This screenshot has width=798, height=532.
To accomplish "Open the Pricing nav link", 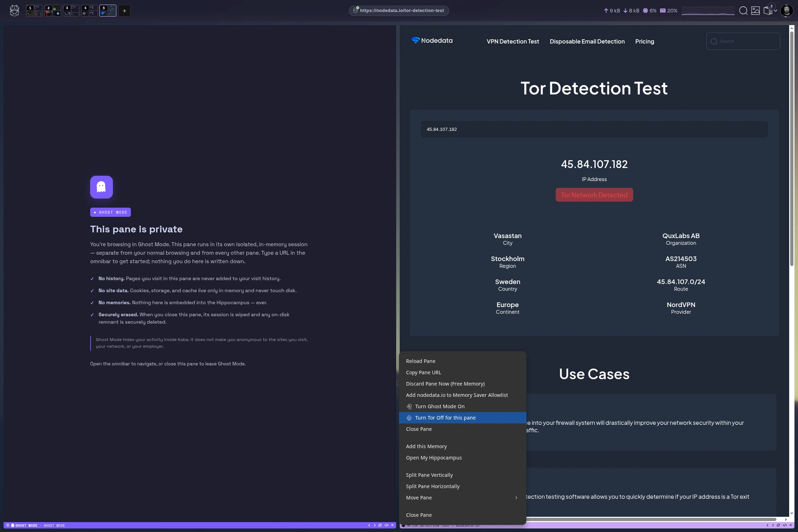I will 644,41.
